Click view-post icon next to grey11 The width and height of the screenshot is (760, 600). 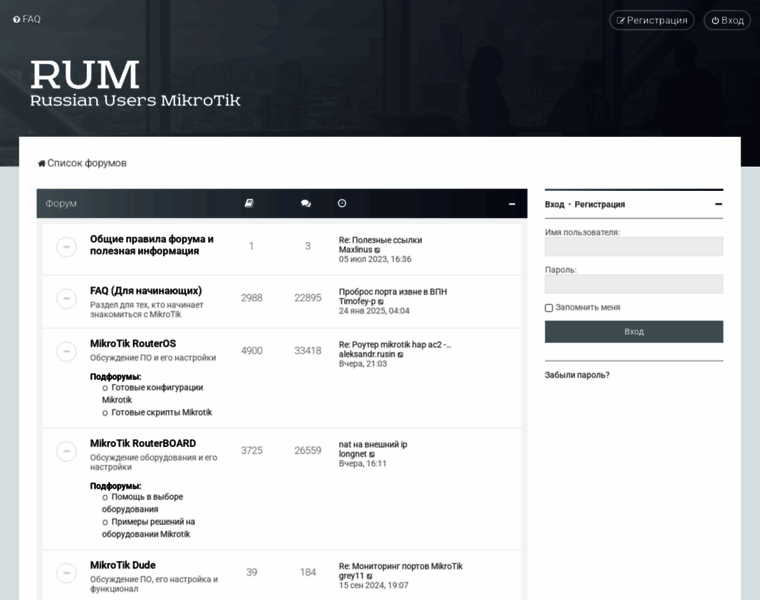pyautogui.click(x=369, y=576)
